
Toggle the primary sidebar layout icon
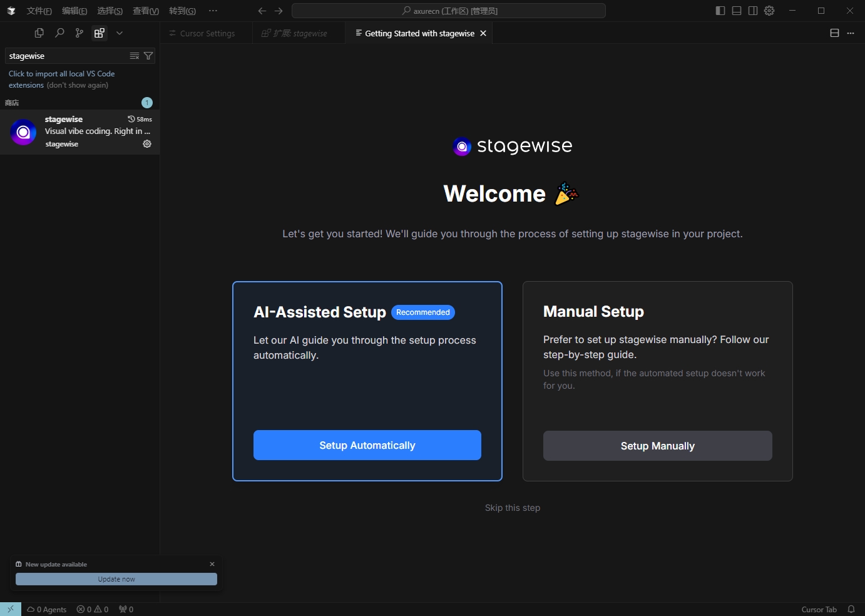click(x=720, y=11)
